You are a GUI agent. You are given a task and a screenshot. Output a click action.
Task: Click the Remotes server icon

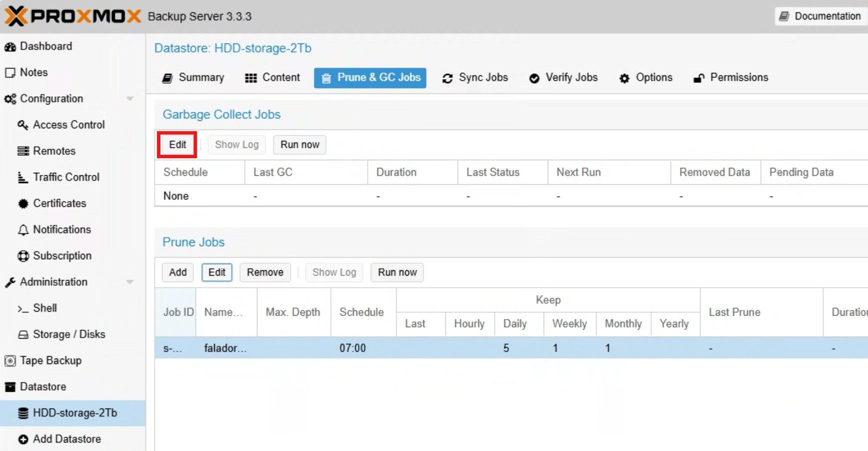tap(23, 151)
